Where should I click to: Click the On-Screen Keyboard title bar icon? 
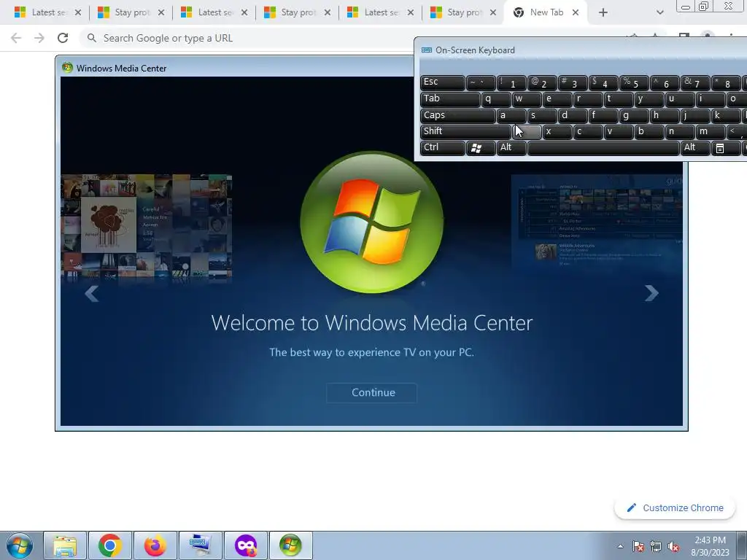coord(426,50)
